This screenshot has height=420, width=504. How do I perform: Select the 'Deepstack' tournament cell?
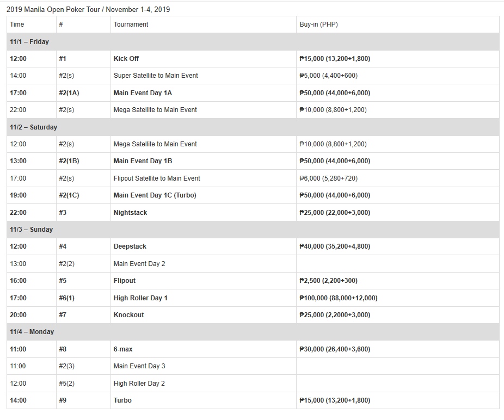click(204, 246)
